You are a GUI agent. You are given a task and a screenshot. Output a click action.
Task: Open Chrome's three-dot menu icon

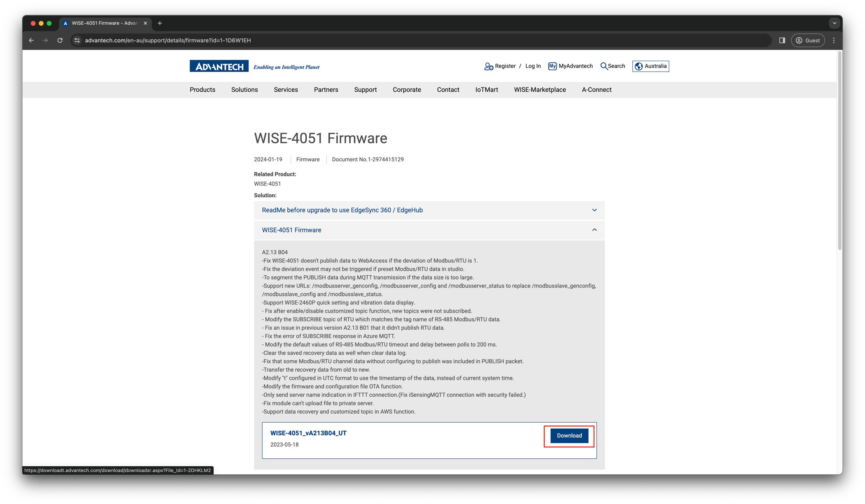click(x=834, y=40)
